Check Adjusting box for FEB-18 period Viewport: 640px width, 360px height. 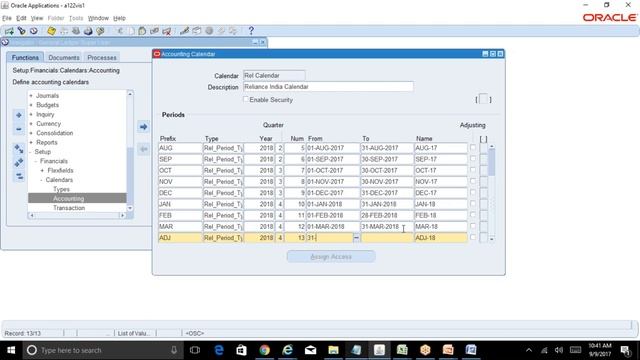(x=473, y=215)
